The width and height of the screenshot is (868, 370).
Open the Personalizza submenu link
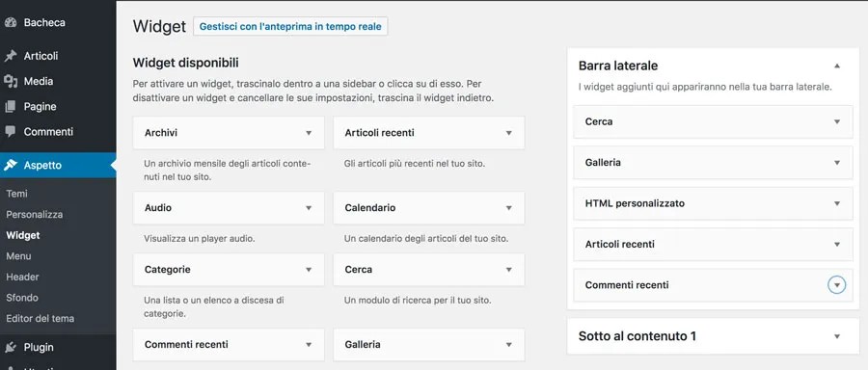35,214
